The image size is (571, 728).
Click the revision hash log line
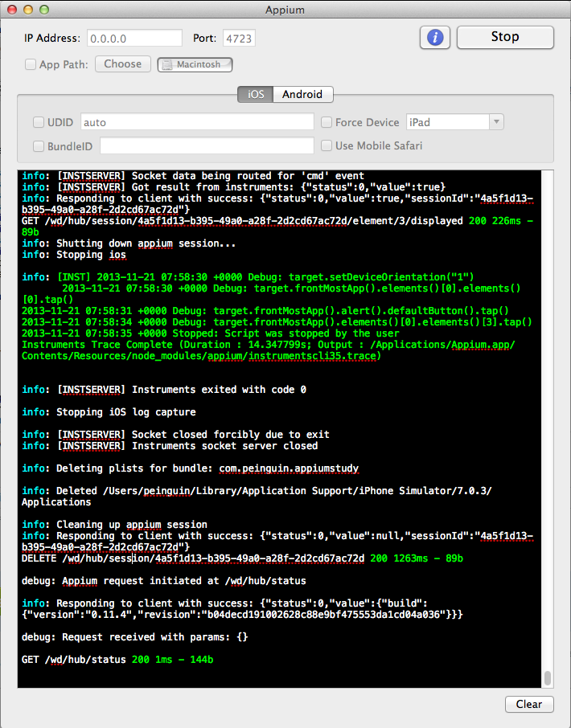point(242,614)
